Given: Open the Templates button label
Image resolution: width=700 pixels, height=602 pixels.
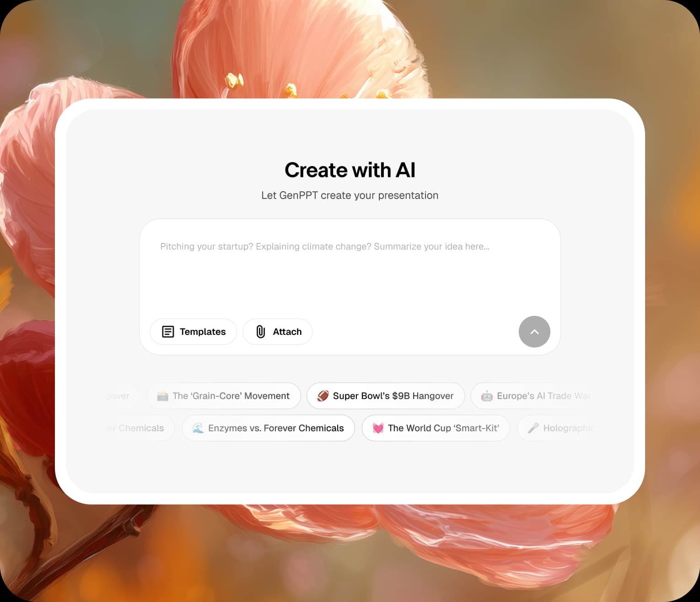Looking at the screenshot, I should (x=203, y=332).
